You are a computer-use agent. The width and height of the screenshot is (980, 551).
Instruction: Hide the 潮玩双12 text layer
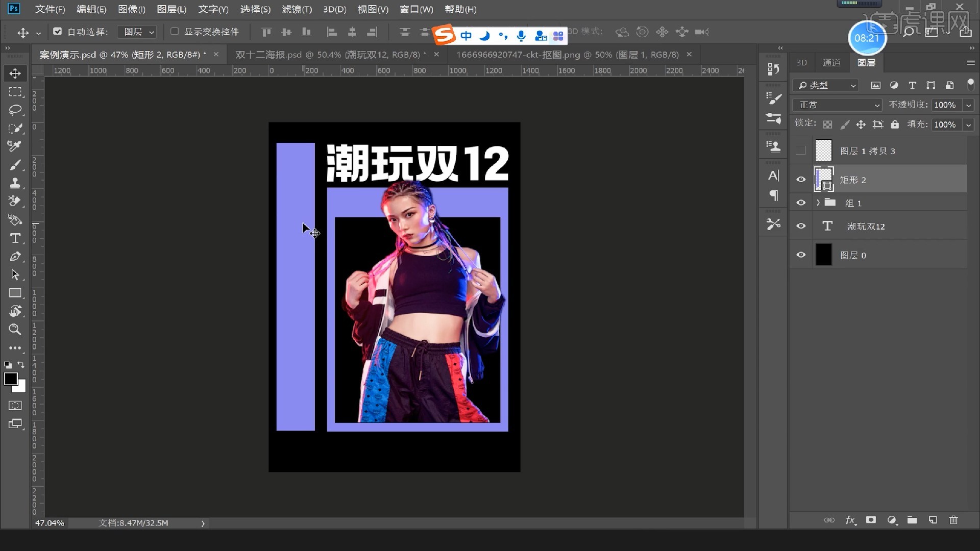pos(801,226)
